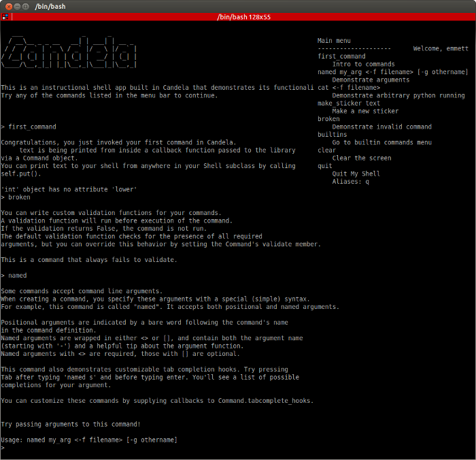Click the terminator layout icon in red title bar
This screenshot has width=476, height=460.
(5, 17)
